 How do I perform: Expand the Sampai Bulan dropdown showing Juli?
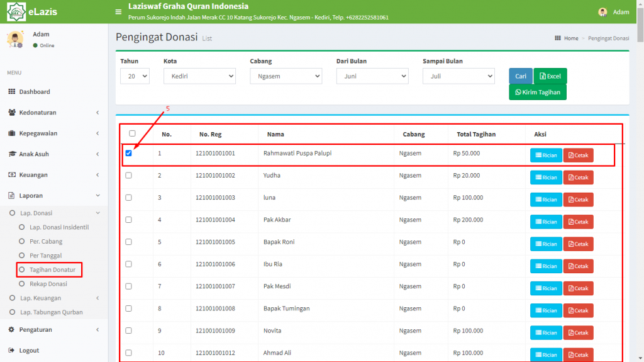pyautogui.click(x=458, y=76)
